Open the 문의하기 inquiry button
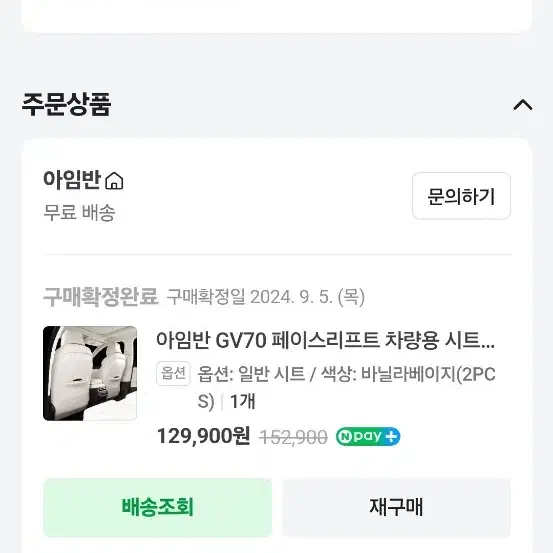The width and height of the screenshot is (553, 553). (x=461, y=196)
